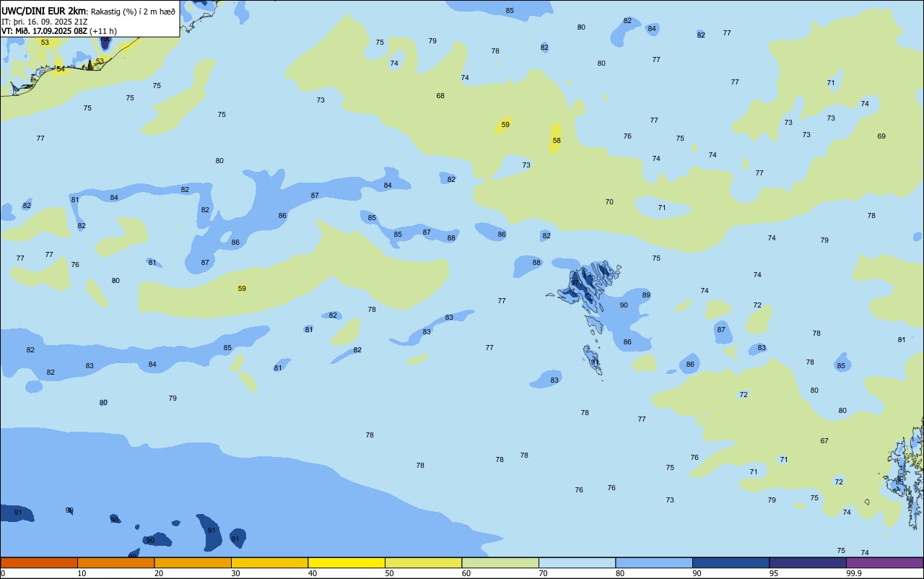Pick the amber 20–30 legend swatch
The width and height of the screenshot is (924, 579).
click(193, 562)
